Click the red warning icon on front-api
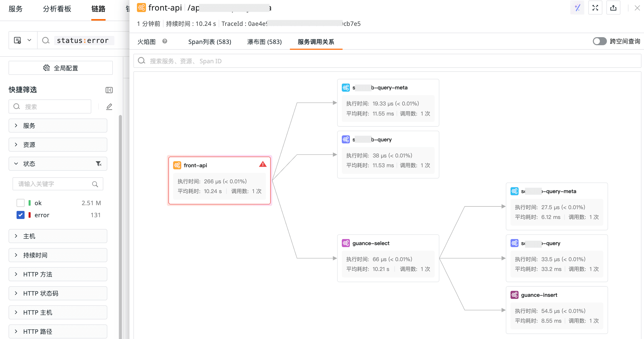The width and height of the screenshot is (644, 339). pyautogui.click(x=263, y=164)
